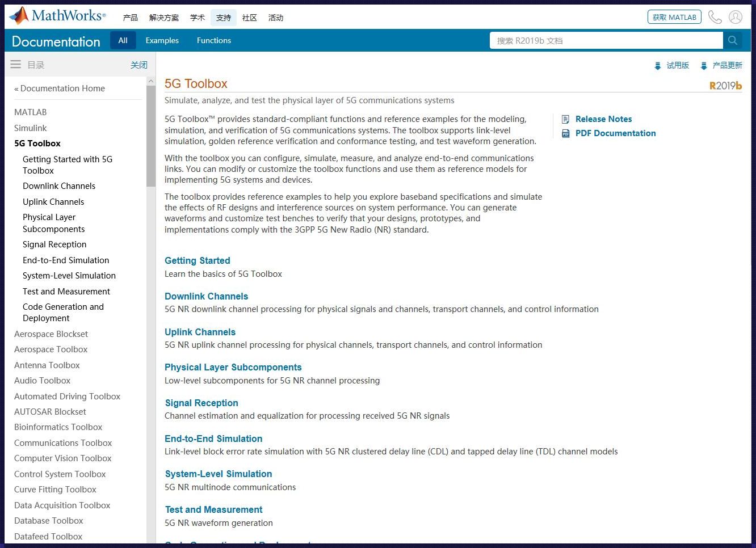Viewport: 756px width, 548px height.
Task: Open Data Acquisition Toolbox in the sidebar
Action: (x=62, y=505)
